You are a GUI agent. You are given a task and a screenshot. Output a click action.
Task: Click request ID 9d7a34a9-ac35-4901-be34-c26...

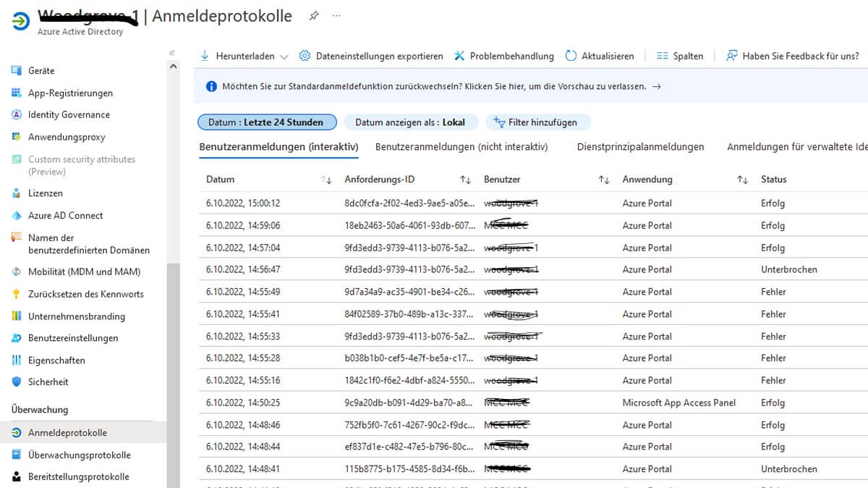click(410, 292)
